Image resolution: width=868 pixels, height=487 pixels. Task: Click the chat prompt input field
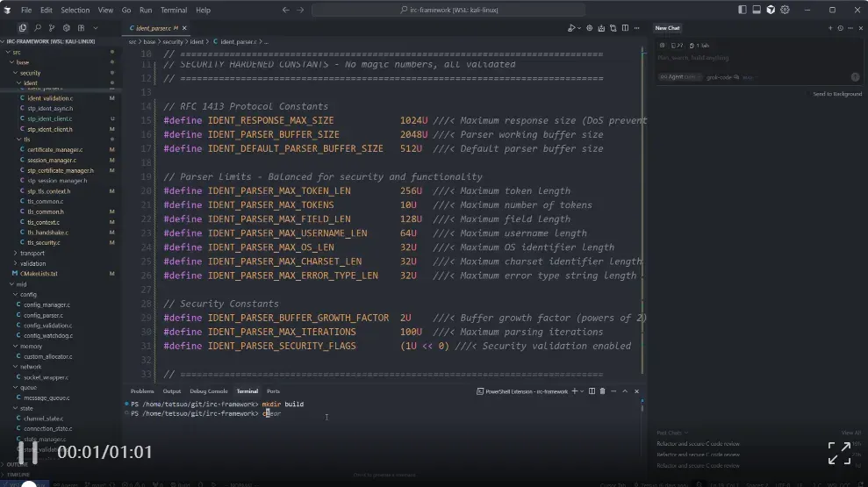point(758,58)
